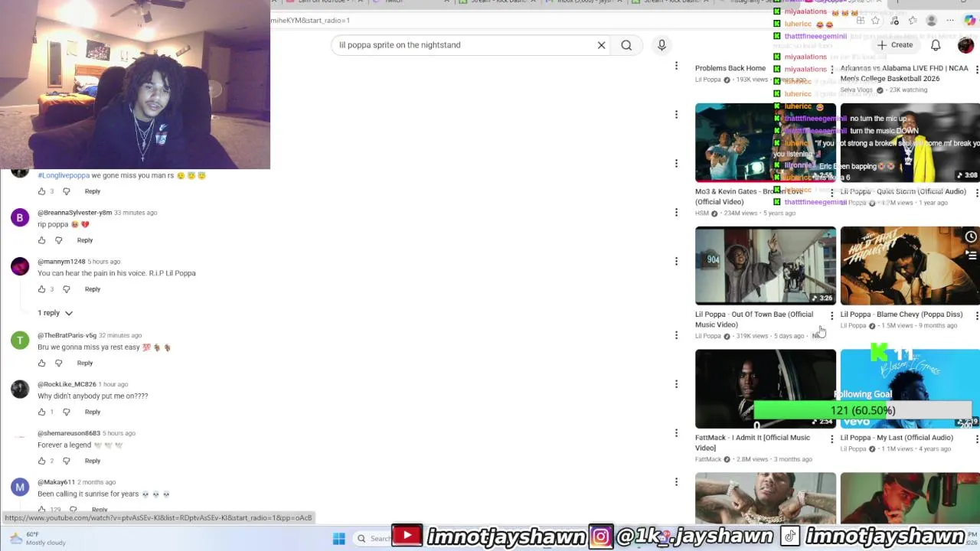The height and width of the screenshot is (551, 980).
Task: Open options menu for TheBratParis comment
Action: point(676,335)
